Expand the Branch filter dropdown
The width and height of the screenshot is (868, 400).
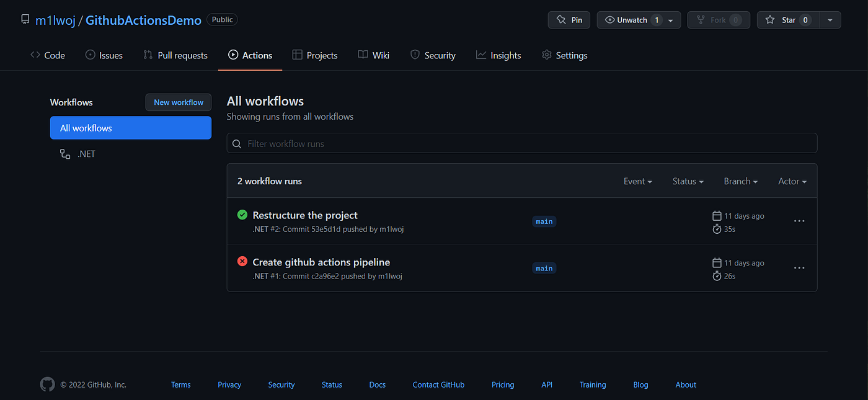740,181
